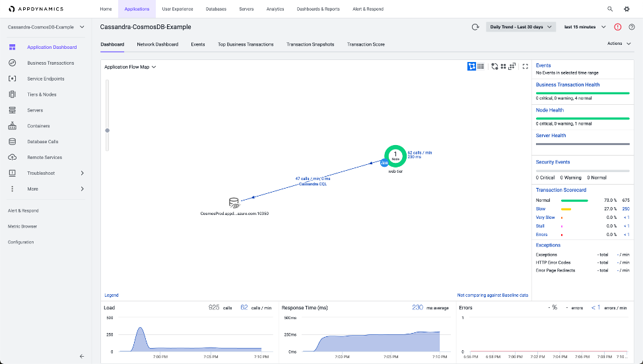The height and width of the screenshot is (364, 643).
Task: Click the Remote Services cloud icon
Action: (13, 157)
